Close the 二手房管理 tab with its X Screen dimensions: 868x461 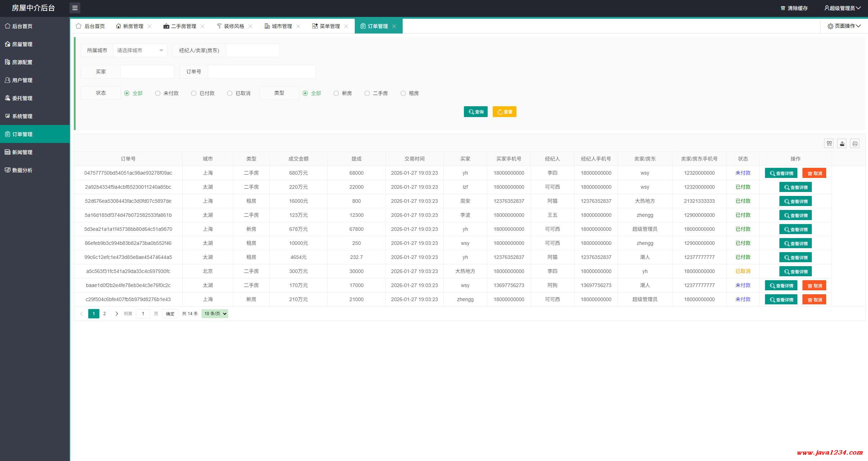pos(202,26)
